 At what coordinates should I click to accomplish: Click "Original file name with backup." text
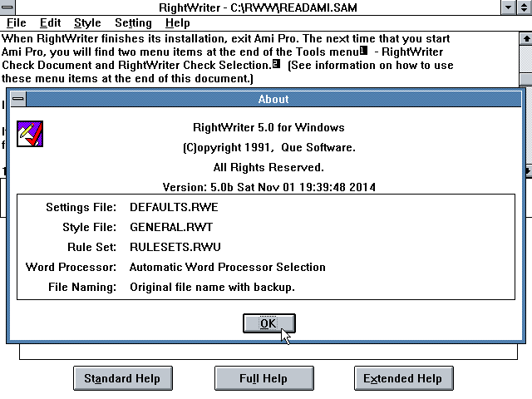pos(213,287)
